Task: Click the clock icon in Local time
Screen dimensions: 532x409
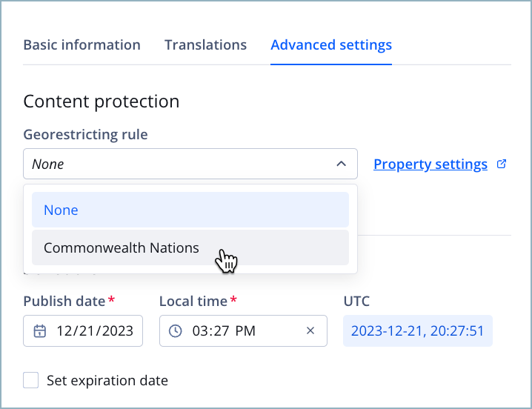Action: click(x=176, y=331)
